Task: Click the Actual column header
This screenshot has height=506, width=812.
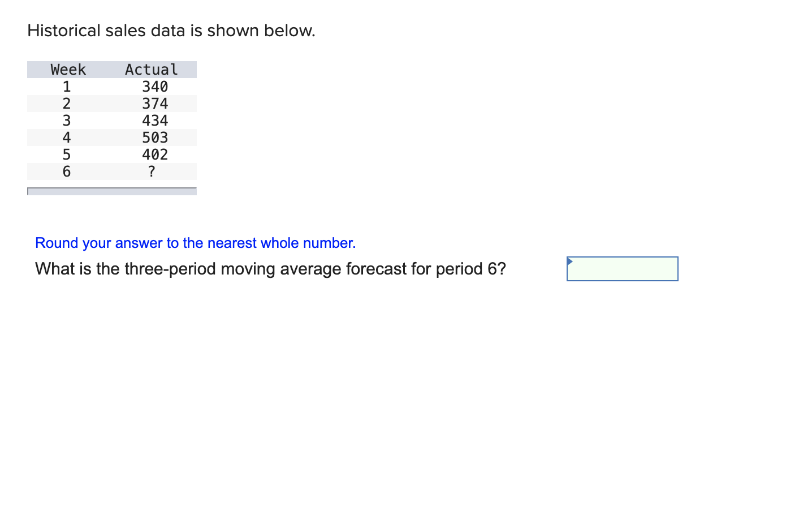Action: (x=151, y=69)
